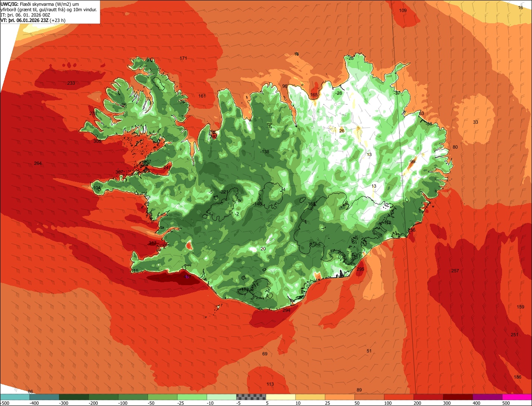532x406 pixels.
Task: Click the pale green swatch, -10 to -5
Action: (x=222, y=397)
